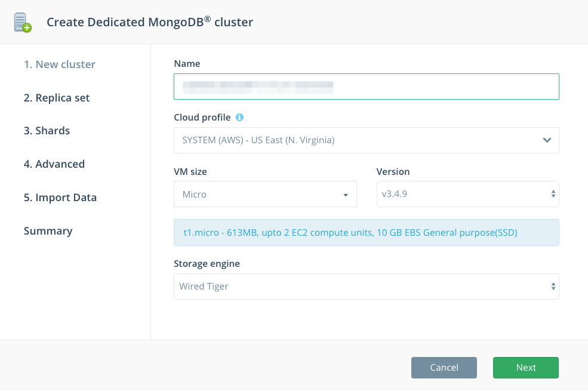Open the SYSTEM (AWS) US East dropdown
This screenshot has width=588, height=391.
point(367,140)
